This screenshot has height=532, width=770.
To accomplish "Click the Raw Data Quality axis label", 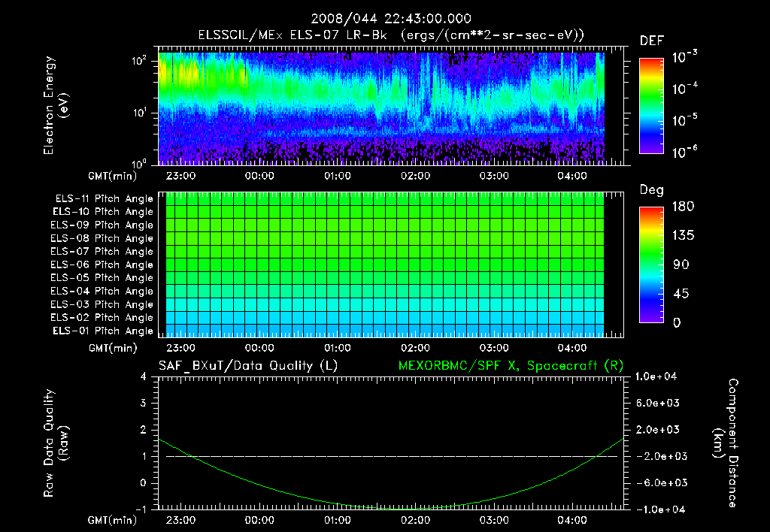I will [55, 443].
